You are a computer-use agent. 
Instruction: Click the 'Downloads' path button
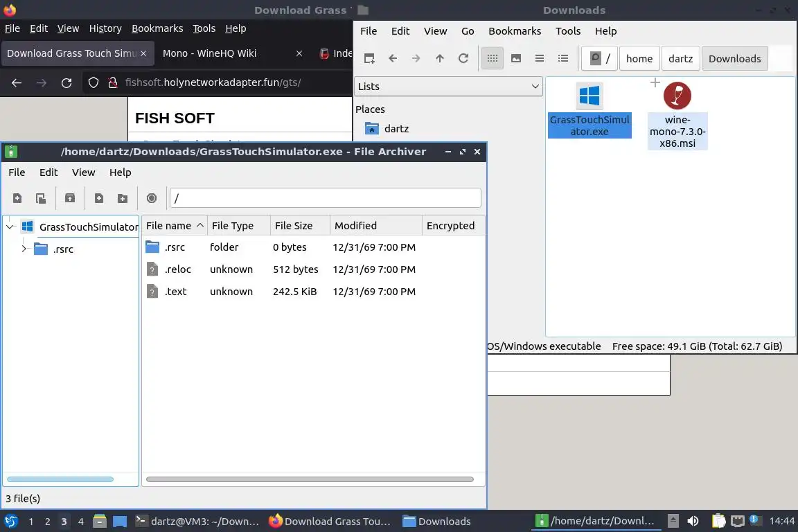(734, 59)
